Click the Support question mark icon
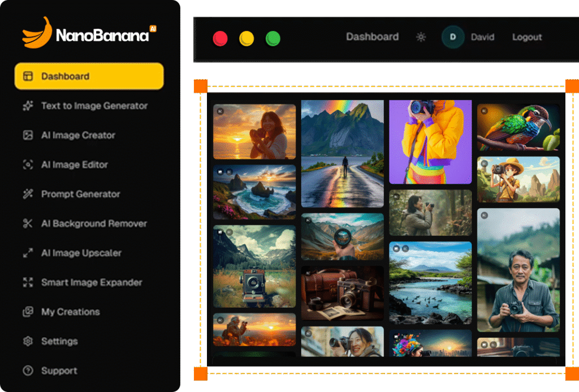Screen dimensions: 579x392 pyautogui.click(x=28, y=371)
